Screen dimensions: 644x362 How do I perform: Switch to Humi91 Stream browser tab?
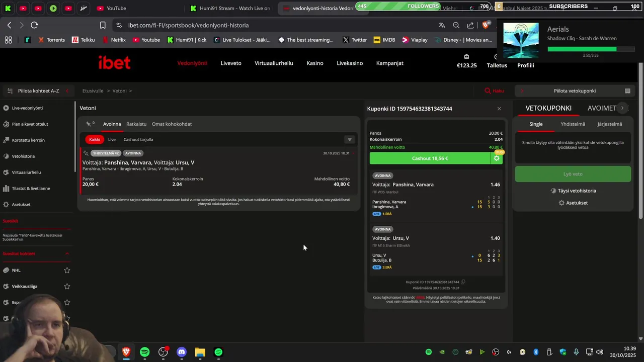coord(230,9)
